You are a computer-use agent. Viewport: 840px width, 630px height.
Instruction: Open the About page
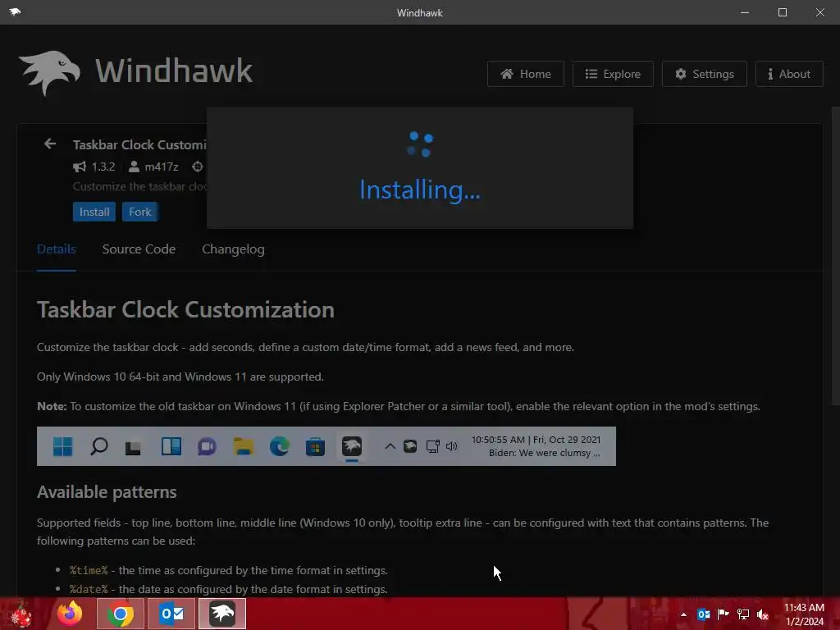click(x=789, y=74)
